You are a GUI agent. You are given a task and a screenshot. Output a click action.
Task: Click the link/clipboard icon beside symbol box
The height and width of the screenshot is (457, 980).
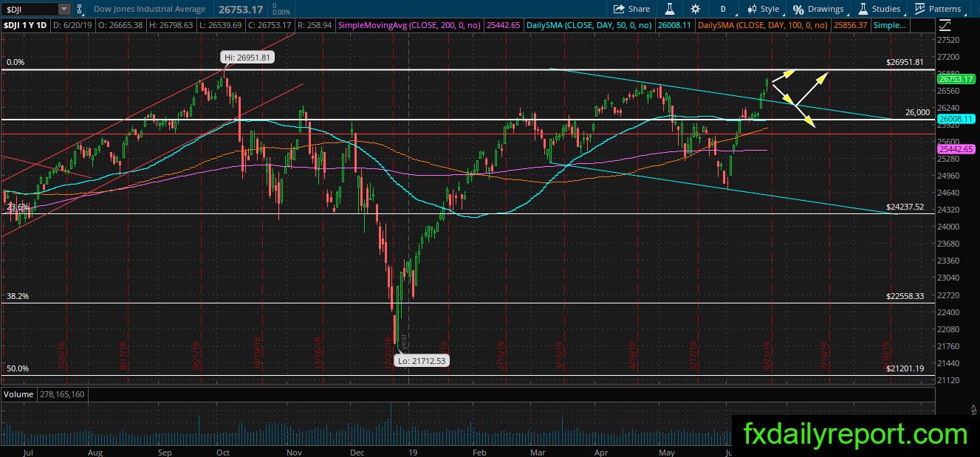coord(80,9)
